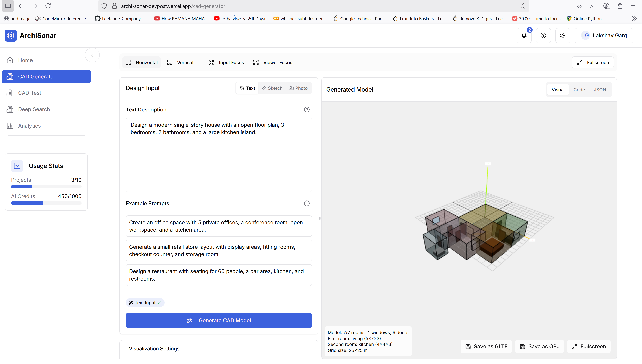The image size is (642, 364).
Task: Click the AI Credits progress bar
Action: tap(46, 203)
